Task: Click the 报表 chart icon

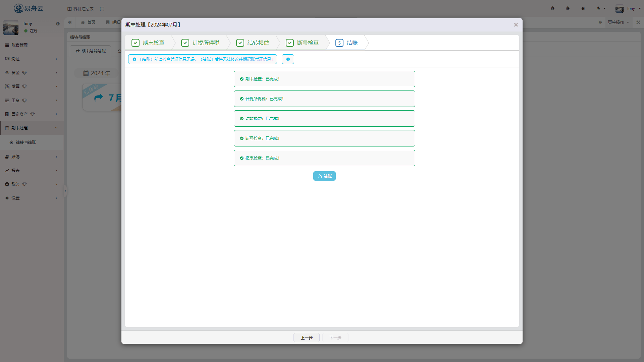Action: [7, 171]
